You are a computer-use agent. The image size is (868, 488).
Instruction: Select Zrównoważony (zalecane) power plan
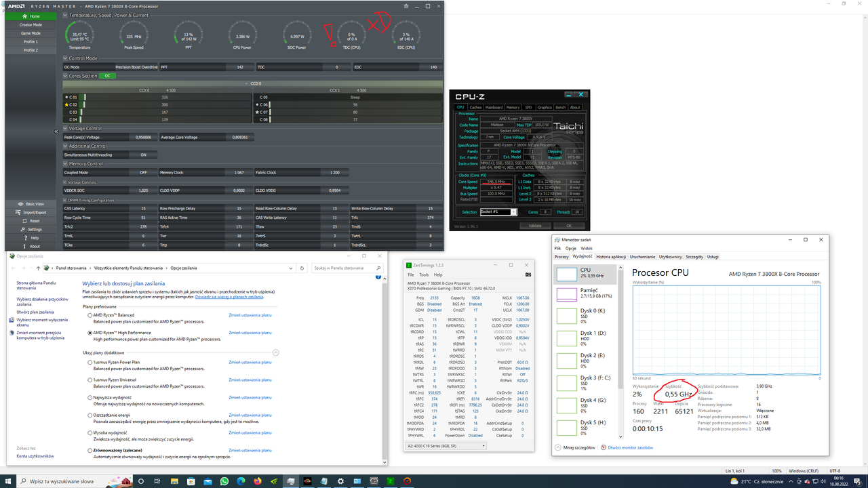(x=90, y=450)
